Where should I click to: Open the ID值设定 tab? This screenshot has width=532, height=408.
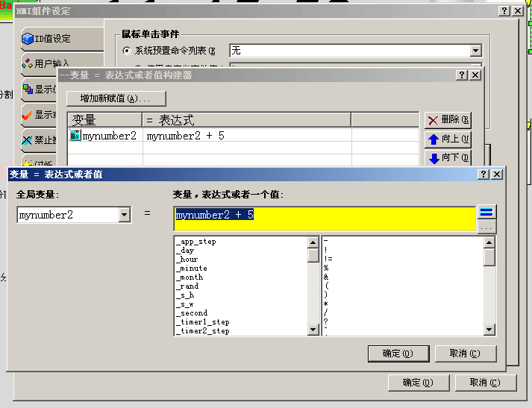coord(51,39)
